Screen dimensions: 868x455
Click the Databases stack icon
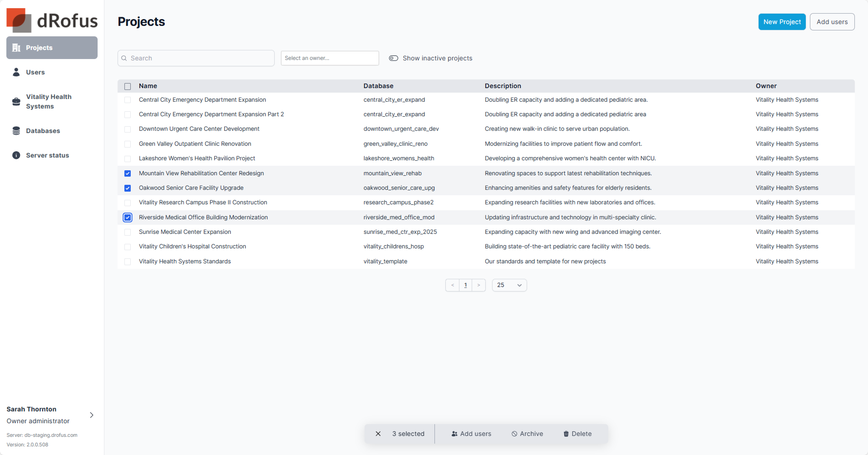16,131
